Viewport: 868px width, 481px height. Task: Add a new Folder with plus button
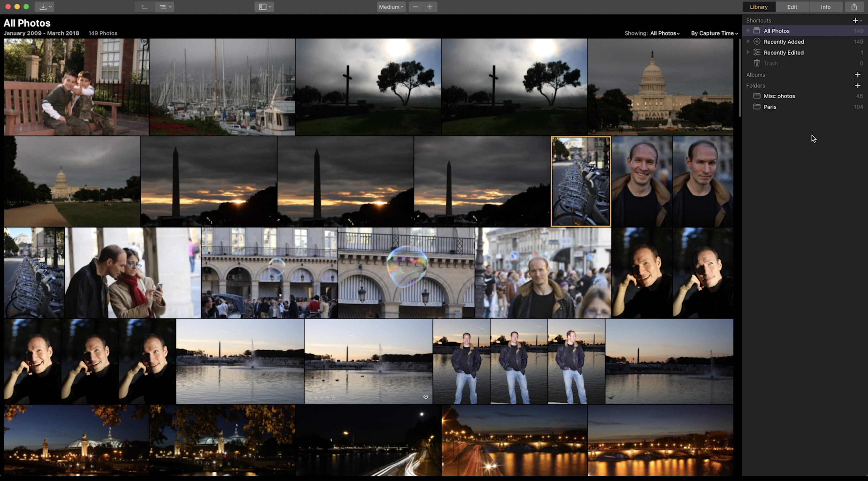click(857, 85)
